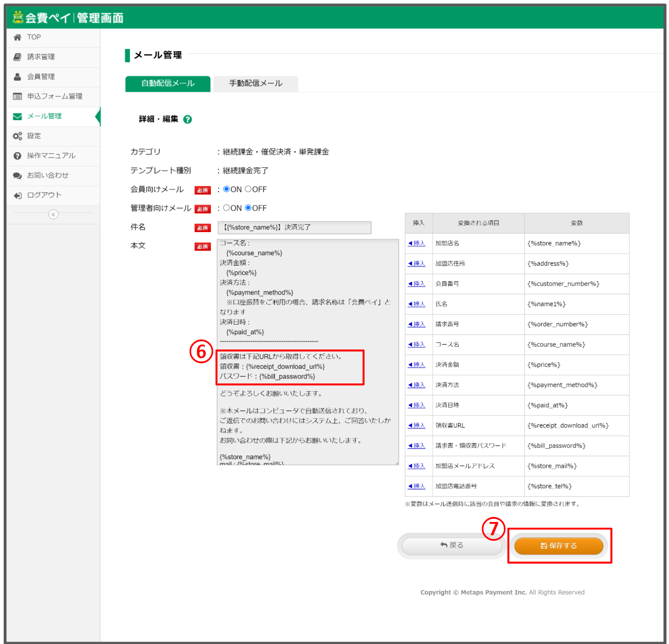This screenshot has height=644, width=669.
Task: Insert the 領収書URL variable via 挿入 link
Action: click(x=417, y=426)
